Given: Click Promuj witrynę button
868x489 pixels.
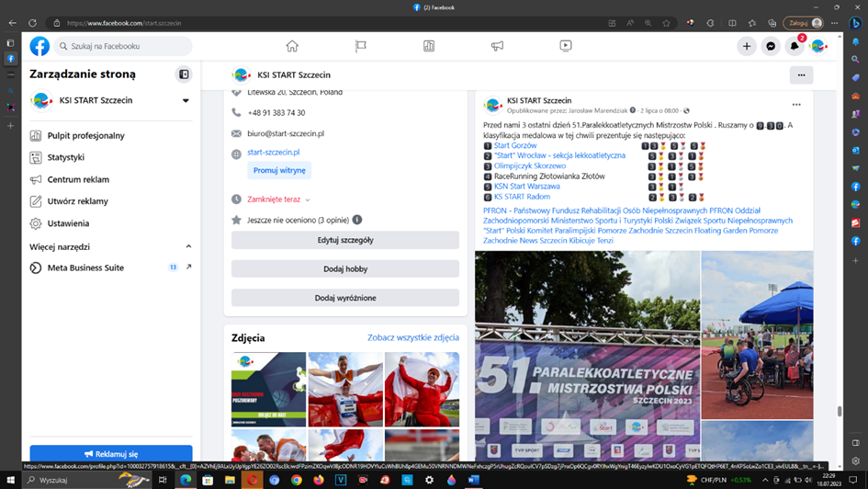Looking at the screenshot, I should click(279, 171).
